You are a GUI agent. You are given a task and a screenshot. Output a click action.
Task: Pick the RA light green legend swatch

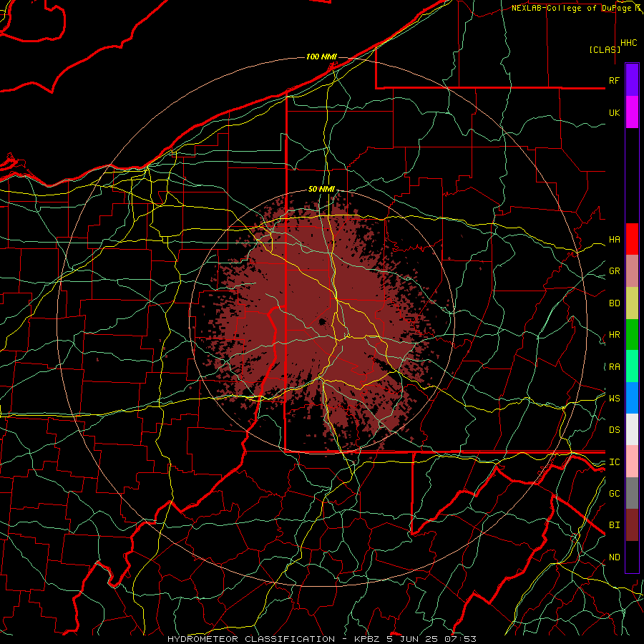[x=632, y=366]
